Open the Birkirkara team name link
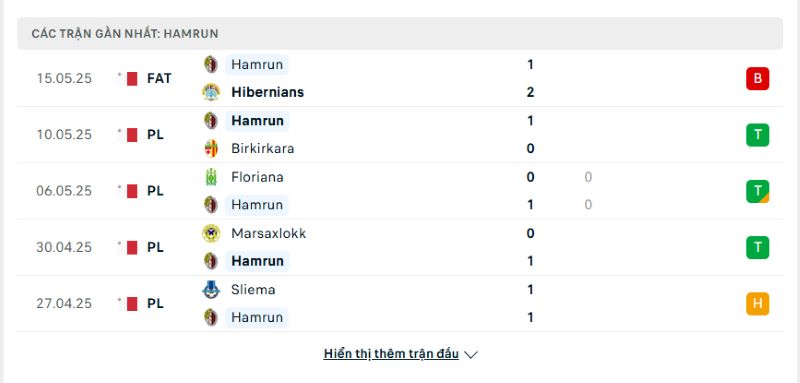 pyautogui.click(x=262, y=148)
